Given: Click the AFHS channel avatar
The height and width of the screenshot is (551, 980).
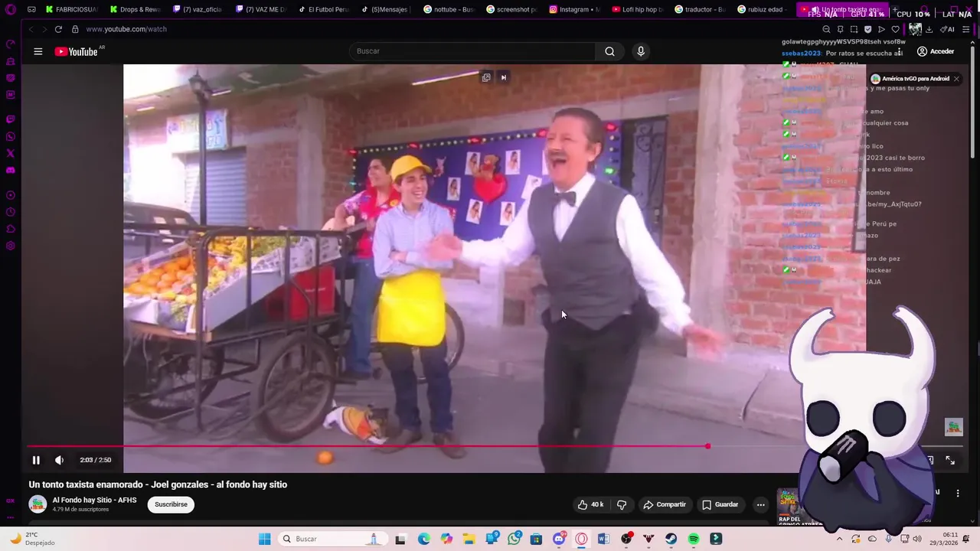Looking at the screenshot, I should [x=38, y=504].
